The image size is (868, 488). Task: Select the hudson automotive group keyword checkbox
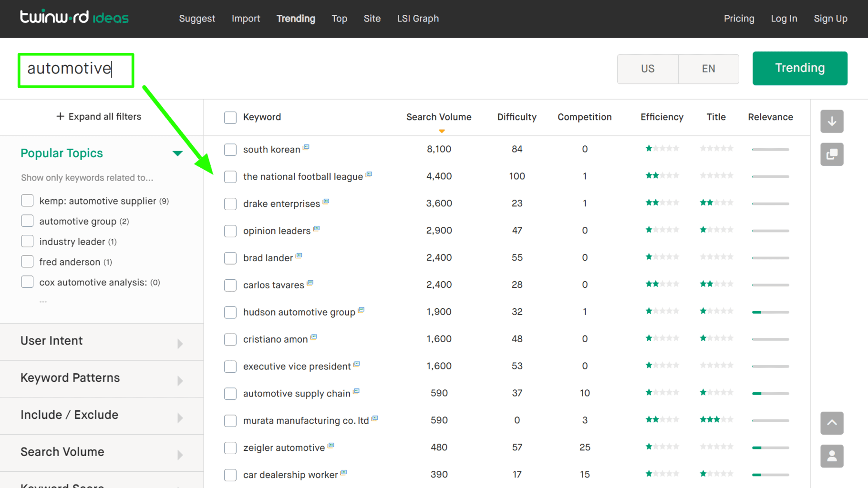(230, 312)
